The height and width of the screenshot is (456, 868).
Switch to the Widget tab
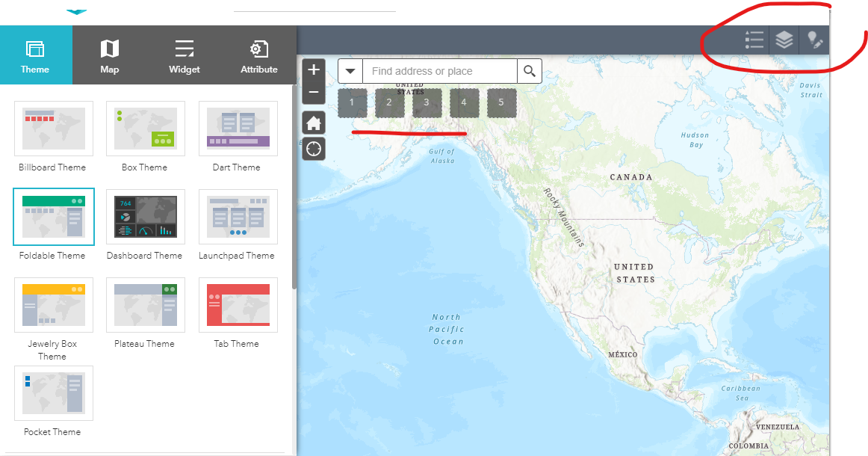[184, 55]
